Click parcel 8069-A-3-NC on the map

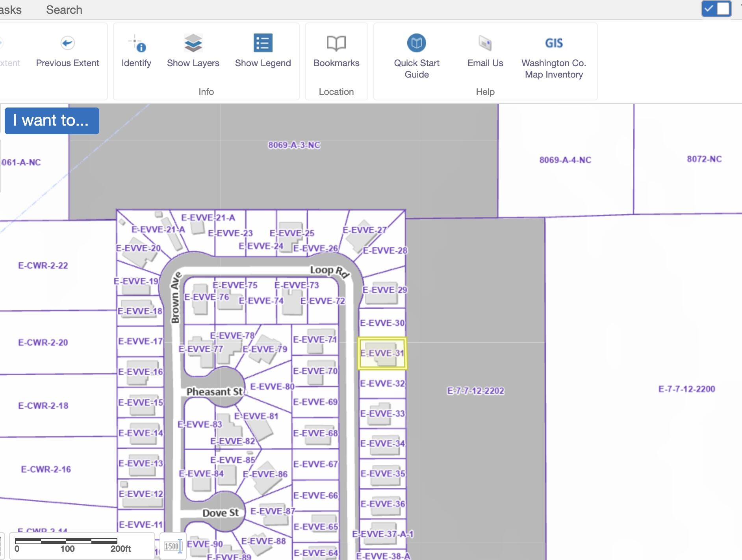[294, 145]
